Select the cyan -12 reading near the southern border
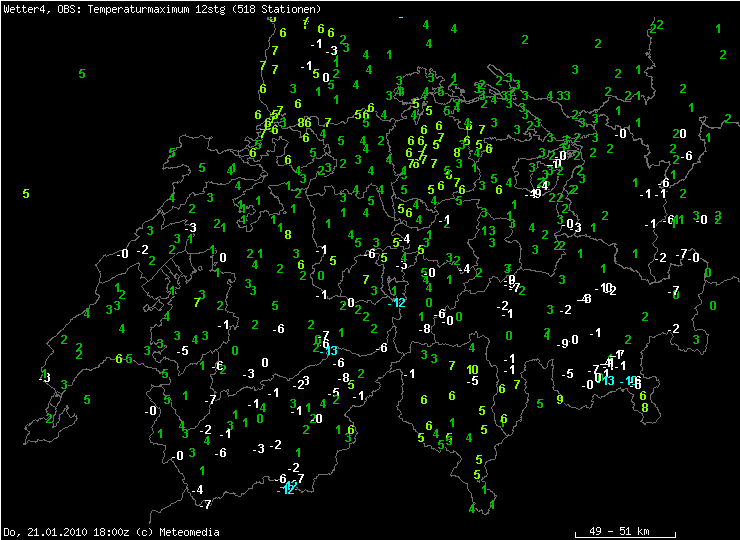 coord(288,489)
